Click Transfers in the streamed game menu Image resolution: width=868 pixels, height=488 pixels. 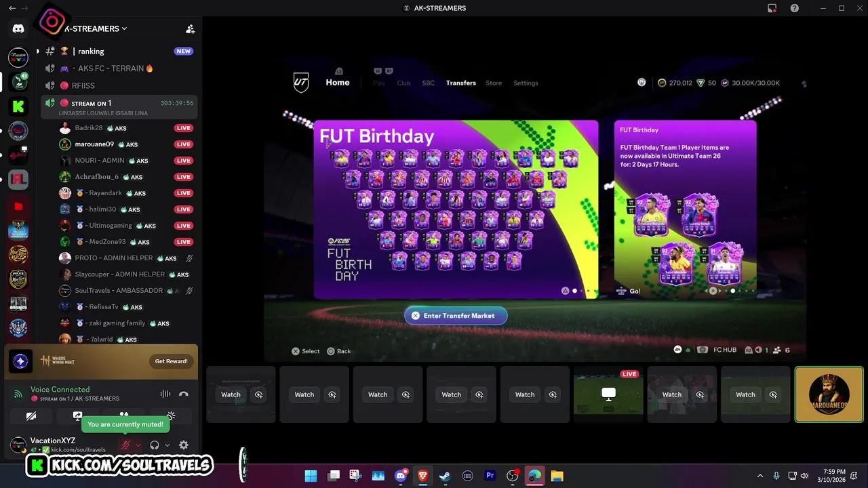(x=461, y=83)
